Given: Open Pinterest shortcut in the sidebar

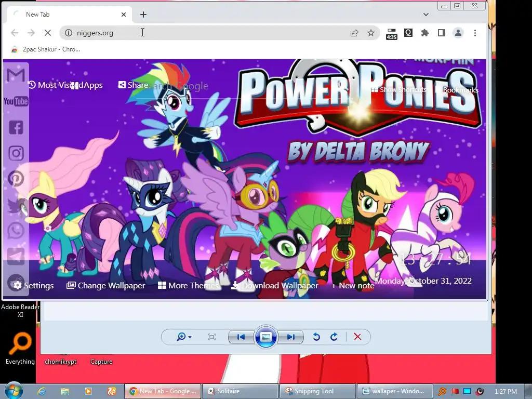Looking at the screenshot, I should 16,179.
